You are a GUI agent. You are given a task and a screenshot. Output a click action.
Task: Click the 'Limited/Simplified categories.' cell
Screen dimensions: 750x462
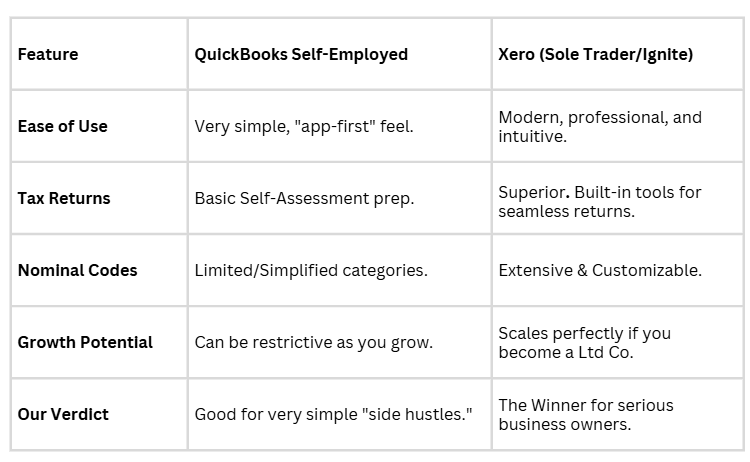(x=312, y=271)
